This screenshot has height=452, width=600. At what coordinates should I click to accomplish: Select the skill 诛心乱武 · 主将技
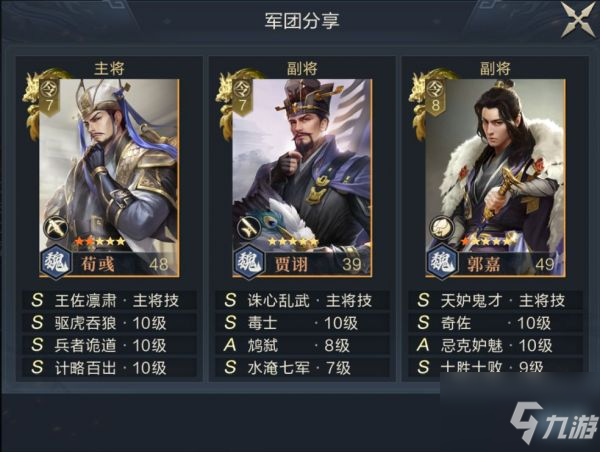point(303,300)
